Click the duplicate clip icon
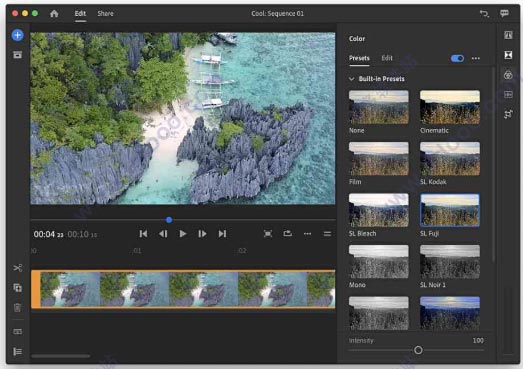 (18, 288)
